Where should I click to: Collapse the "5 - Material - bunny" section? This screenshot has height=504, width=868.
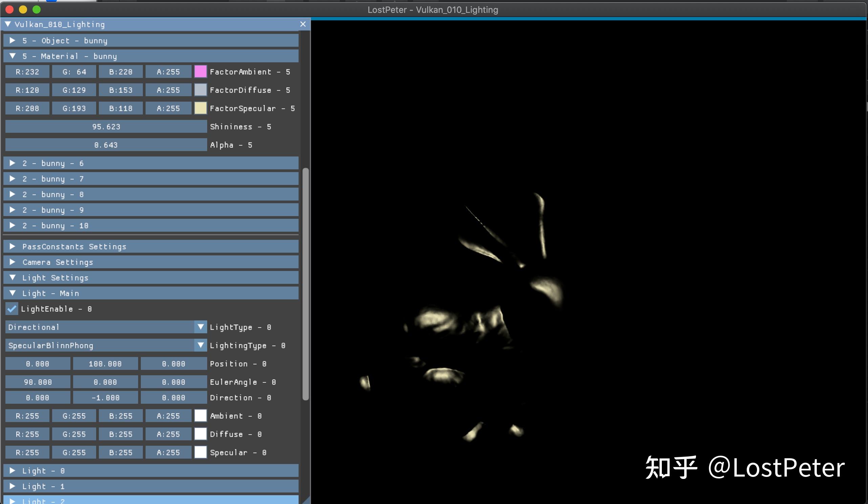[13, 56]
